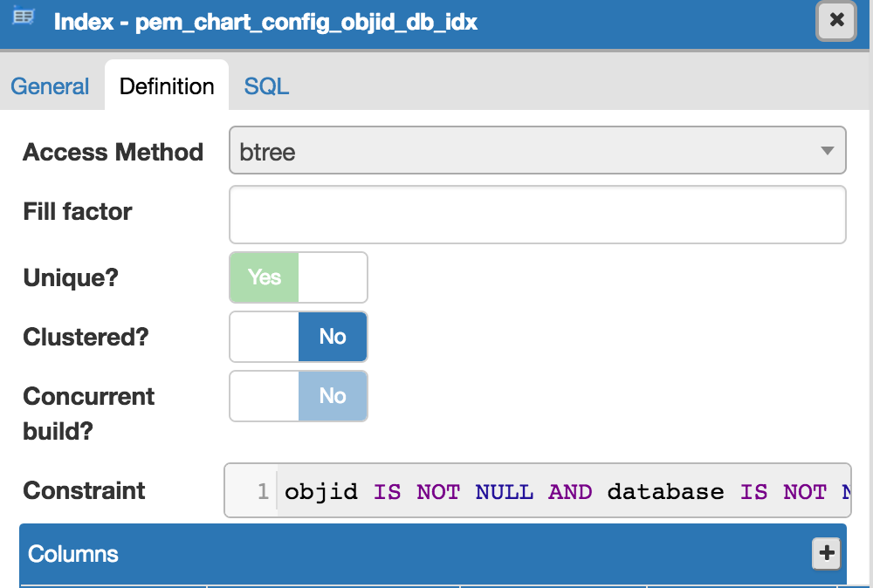Screen dimensions: 873x588
Task: Click the Constraint label
Action: click(84, 490)
